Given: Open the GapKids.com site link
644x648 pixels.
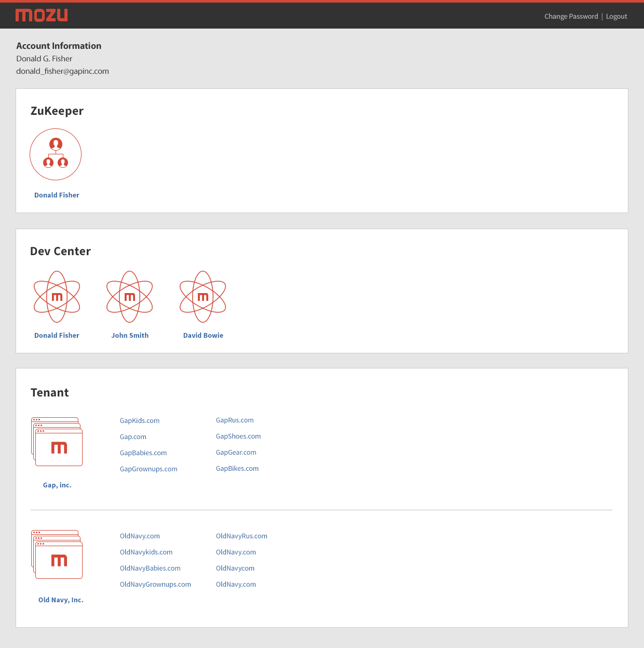Looking at the screenshot, I should click(x=140, y=421).
